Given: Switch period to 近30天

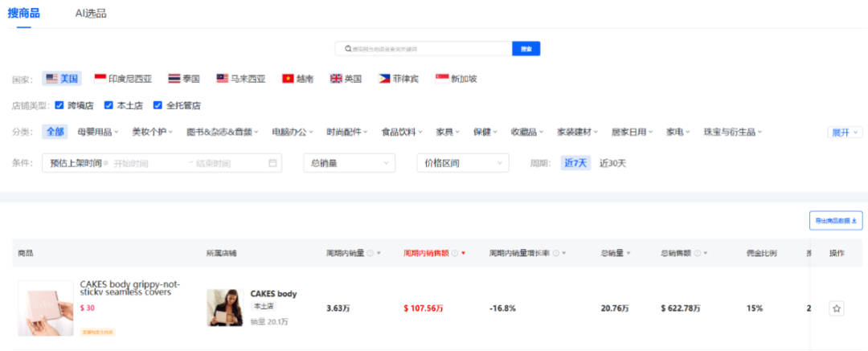Looking at the screenshot, I should (612, 163).
